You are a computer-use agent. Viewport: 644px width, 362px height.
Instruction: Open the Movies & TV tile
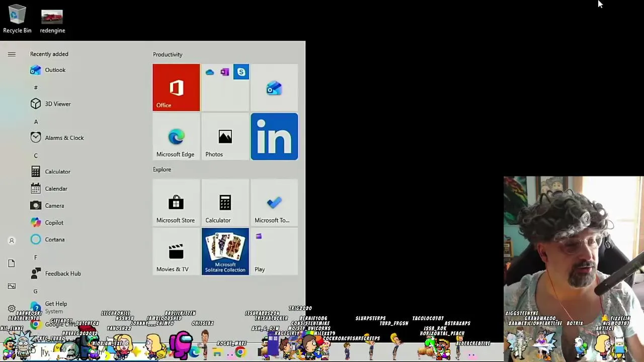tap(176, 251)
